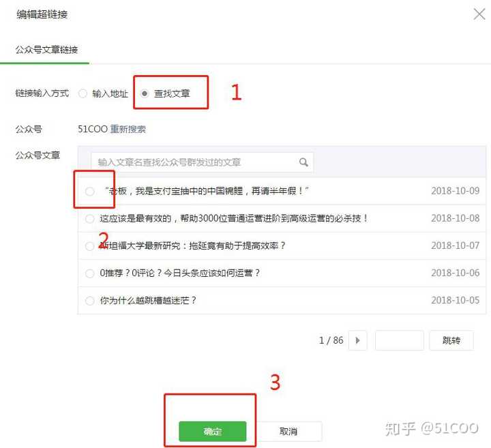Focus the article name search field
The image size is (491, 448).
pos(202,162)
